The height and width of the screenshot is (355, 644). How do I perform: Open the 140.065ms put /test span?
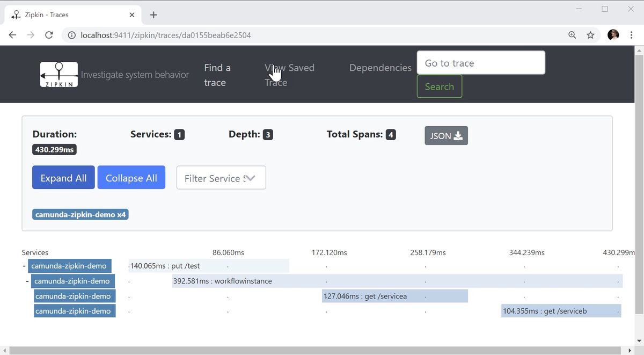(x=209, y=266)
